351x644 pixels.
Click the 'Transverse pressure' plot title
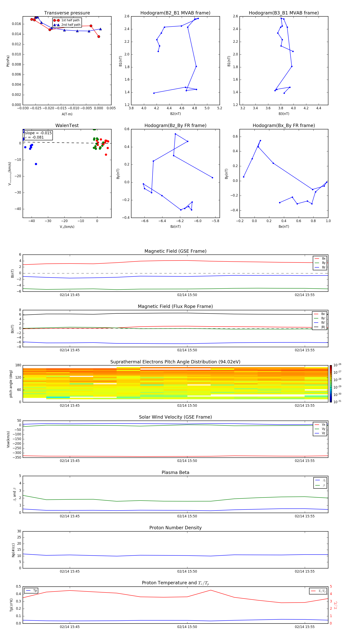click(67, 13)
